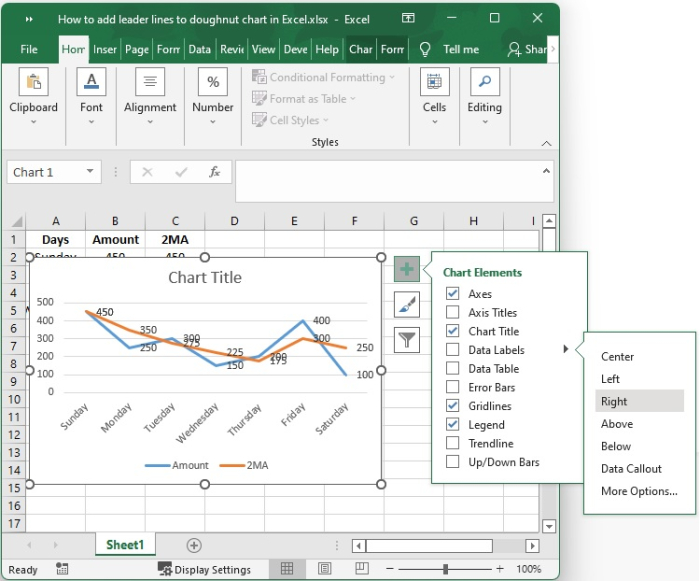Enable the Error Bars checkbox
700x581 pixels.
pyautogui.click(x=452, y=387)
